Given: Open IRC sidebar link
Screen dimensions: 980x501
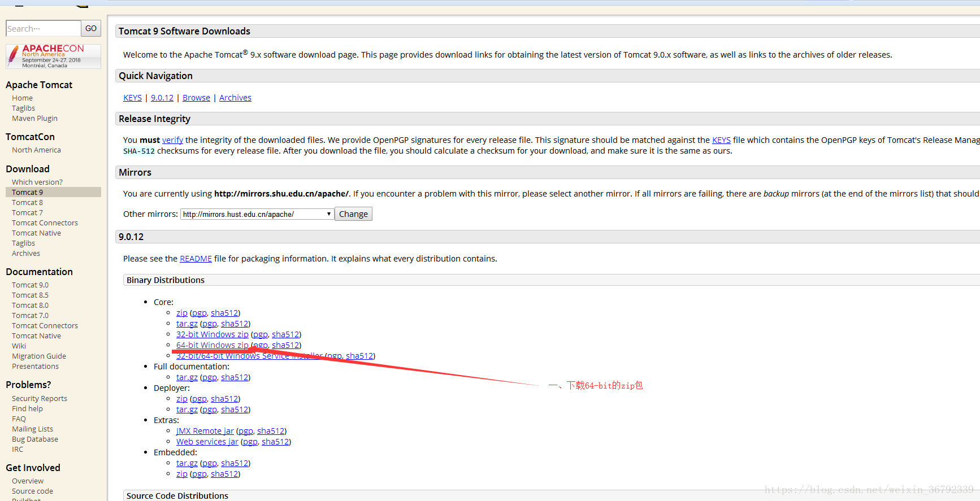Looking at the screenshot, I should tap(18, 449).
